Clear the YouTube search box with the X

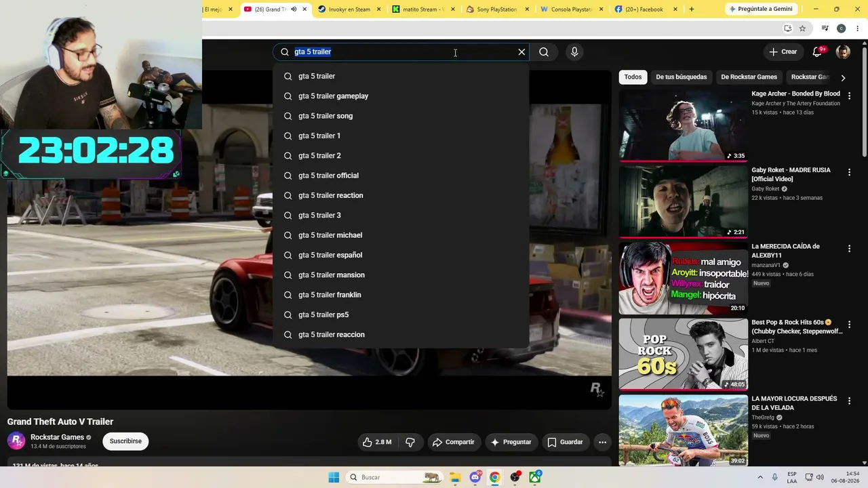(x=521, y=52)
